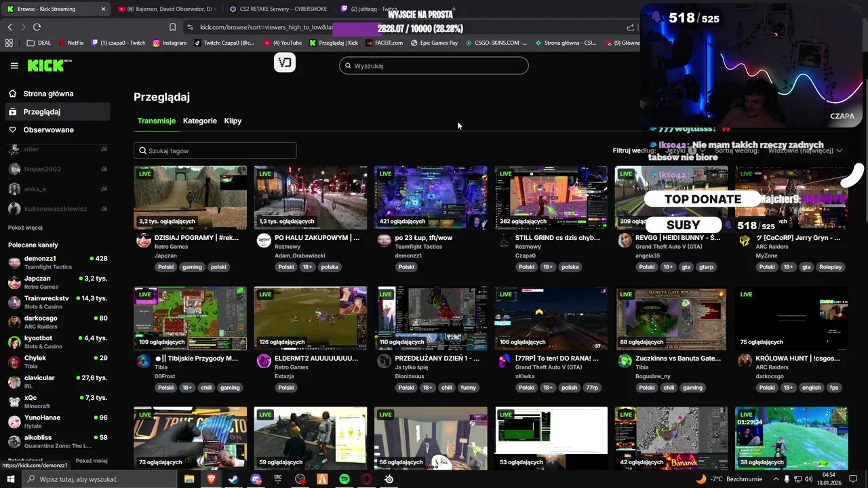The image size is (868, 488).
Task: Click the 77rp tag under xKiwka stream
Action: pos(592,388)
